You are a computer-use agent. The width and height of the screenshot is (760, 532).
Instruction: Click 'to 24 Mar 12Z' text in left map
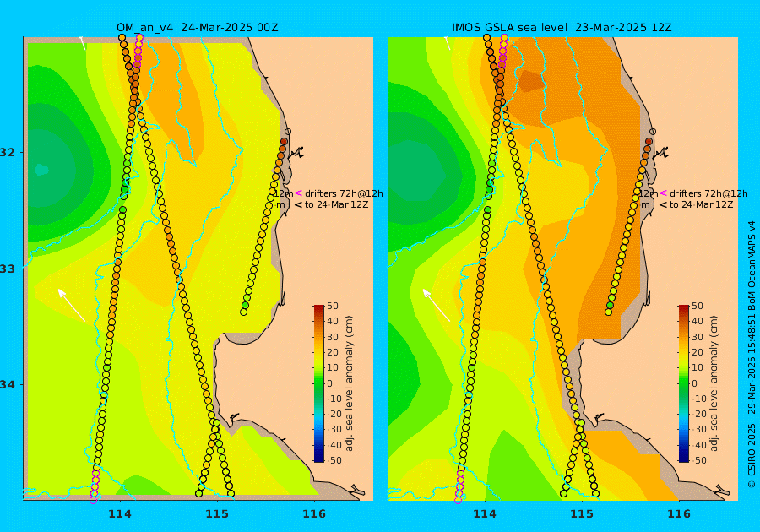(336, 204)
